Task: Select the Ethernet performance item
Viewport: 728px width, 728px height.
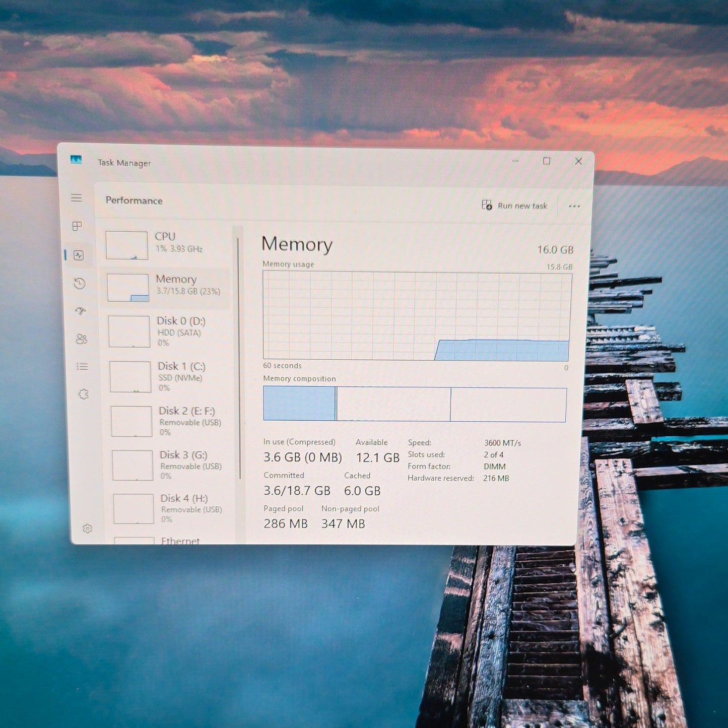Action: click(x=172, y=540)
